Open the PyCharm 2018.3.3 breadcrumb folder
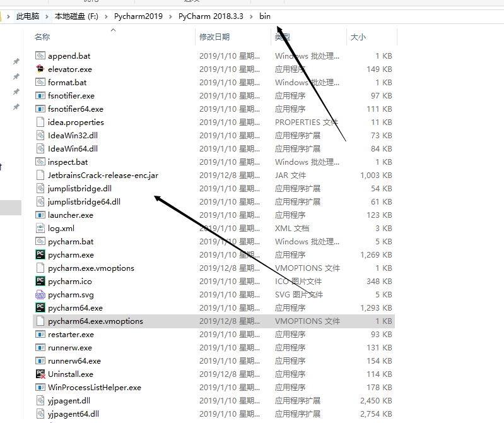 coord(211,16)
